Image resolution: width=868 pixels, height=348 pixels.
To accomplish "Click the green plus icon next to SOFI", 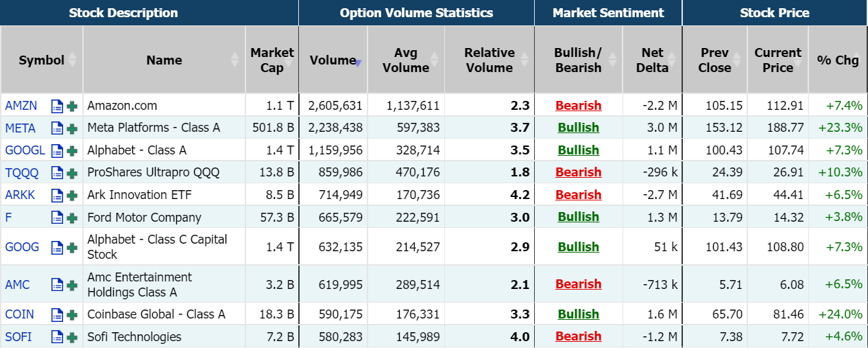I will click(x=72, y=337).
